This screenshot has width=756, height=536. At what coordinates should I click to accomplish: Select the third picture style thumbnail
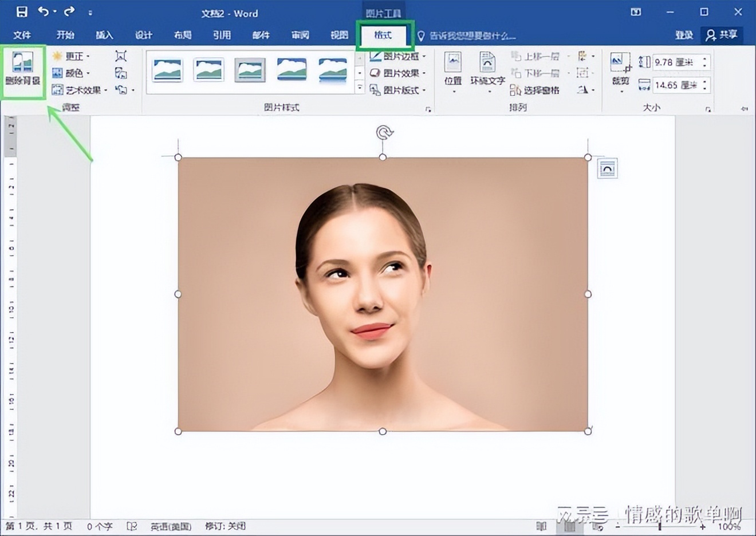[x=250, y=70]
